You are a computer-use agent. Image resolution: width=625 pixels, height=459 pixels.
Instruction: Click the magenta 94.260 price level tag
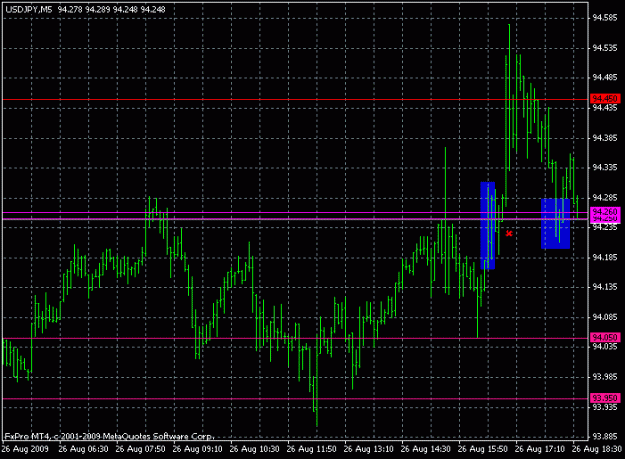605,211
